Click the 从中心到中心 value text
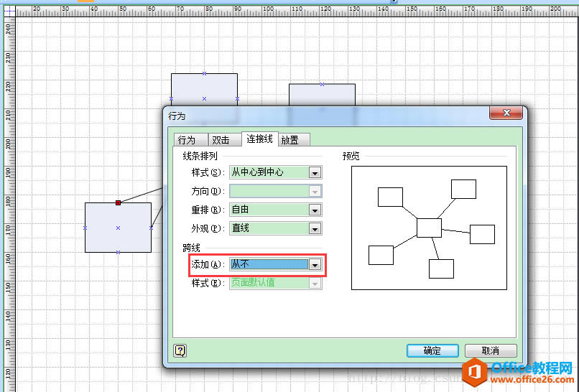 click(257, 172)
